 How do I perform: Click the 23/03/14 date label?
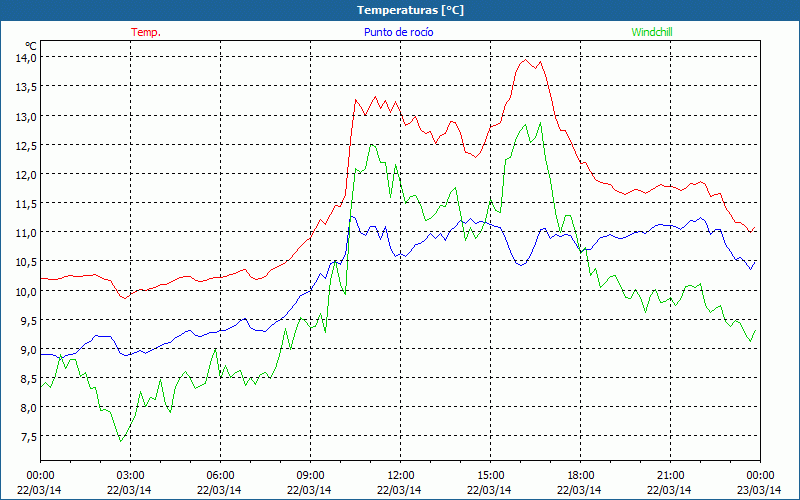(x=759, y=490)
